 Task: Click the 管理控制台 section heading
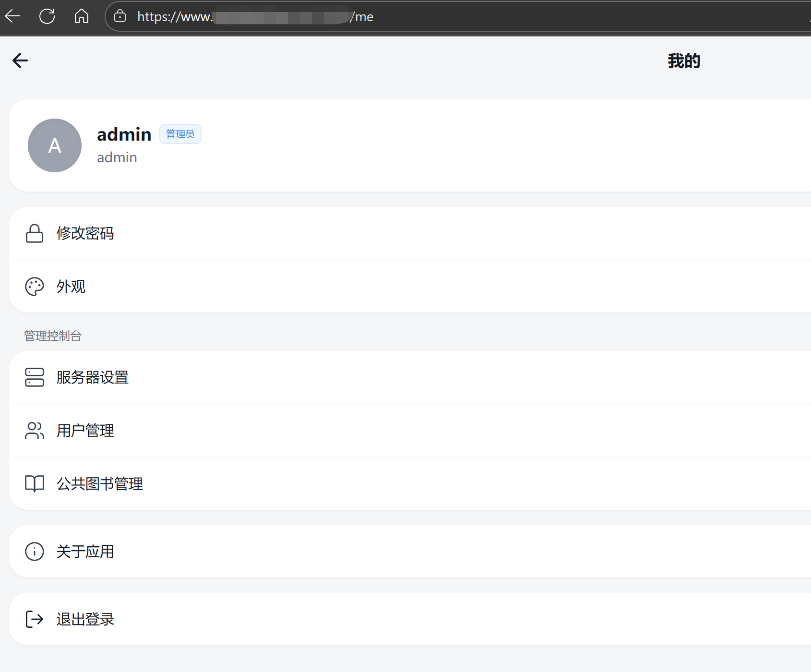click(x=53, y=336)
